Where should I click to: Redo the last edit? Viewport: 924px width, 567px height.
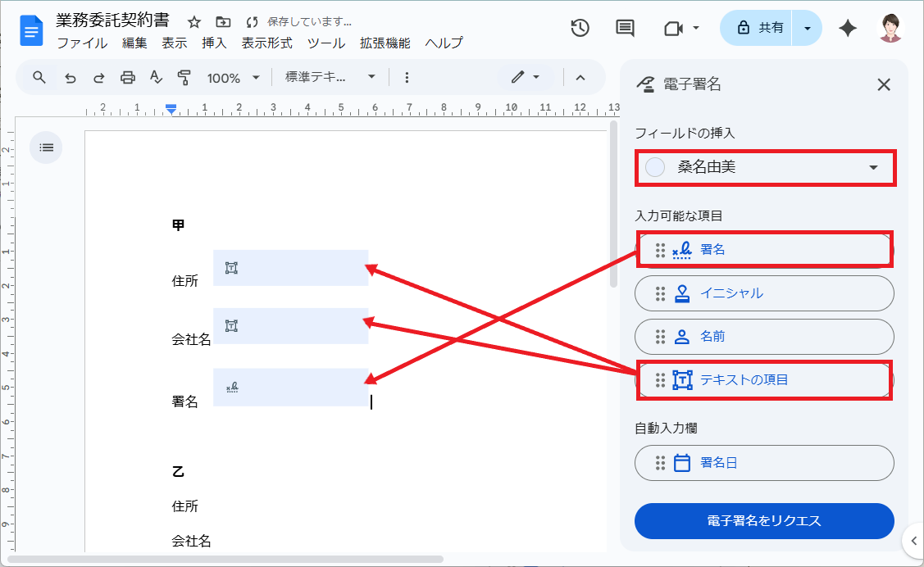[x=98, y=77]
